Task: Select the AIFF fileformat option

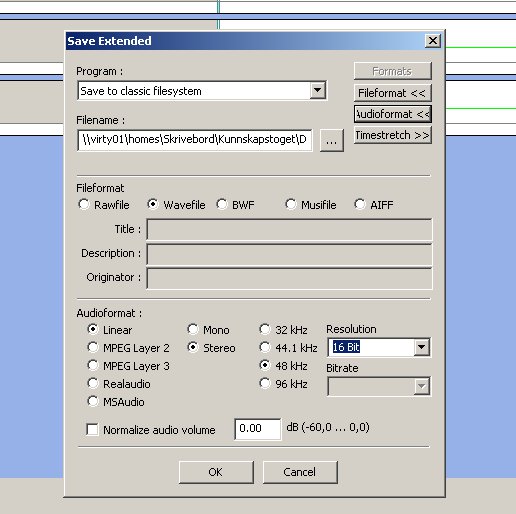Action: click(360, 204)
